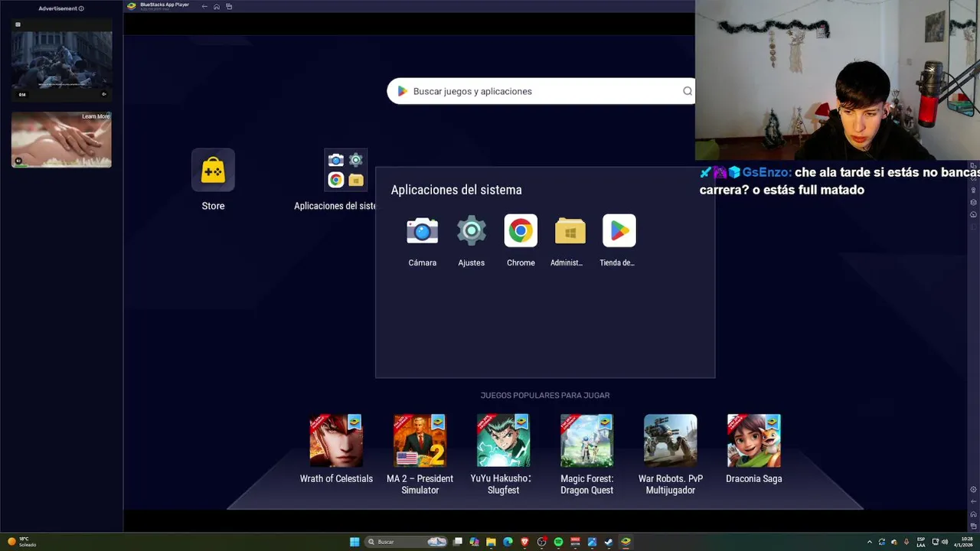
Task: Click Learn More on the ad
Action: 96,116
